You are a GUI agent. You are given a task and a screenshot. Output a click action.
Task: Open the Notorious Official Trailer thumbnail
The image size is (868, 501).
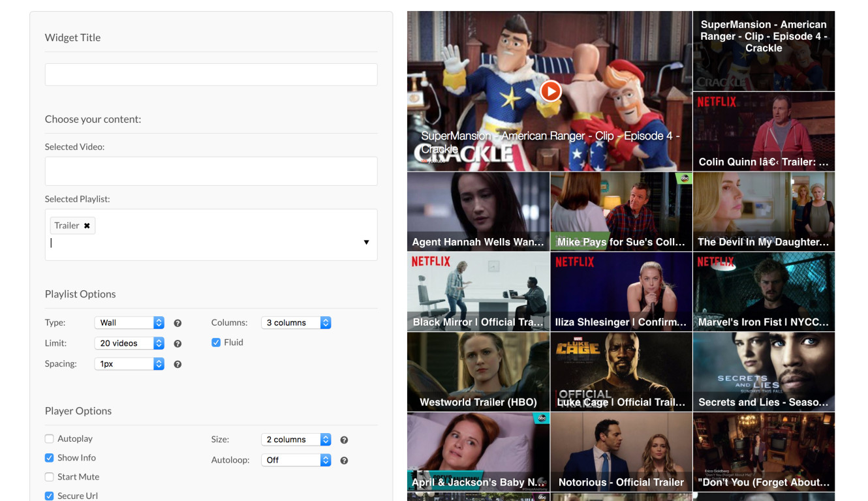(x=621, y=452)
